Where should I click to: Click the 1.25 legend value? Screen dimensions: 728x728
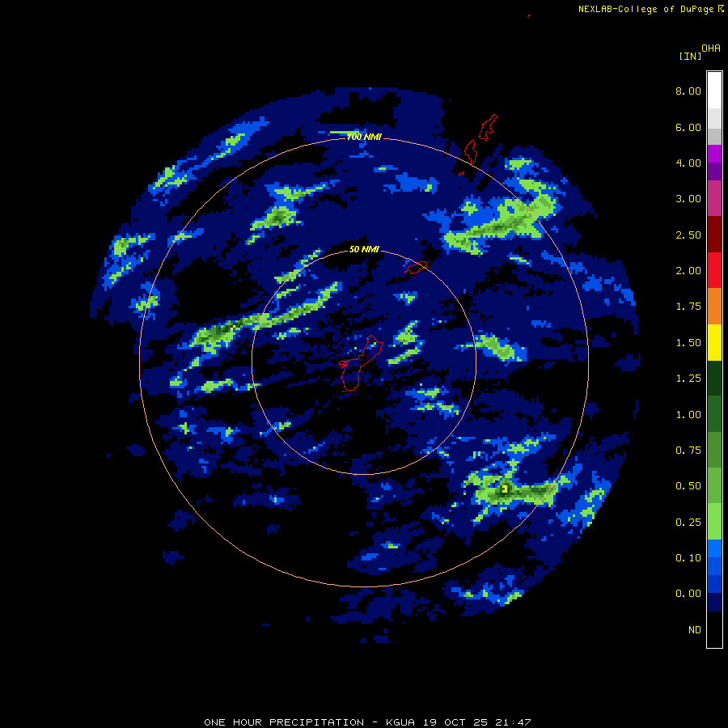688,379
